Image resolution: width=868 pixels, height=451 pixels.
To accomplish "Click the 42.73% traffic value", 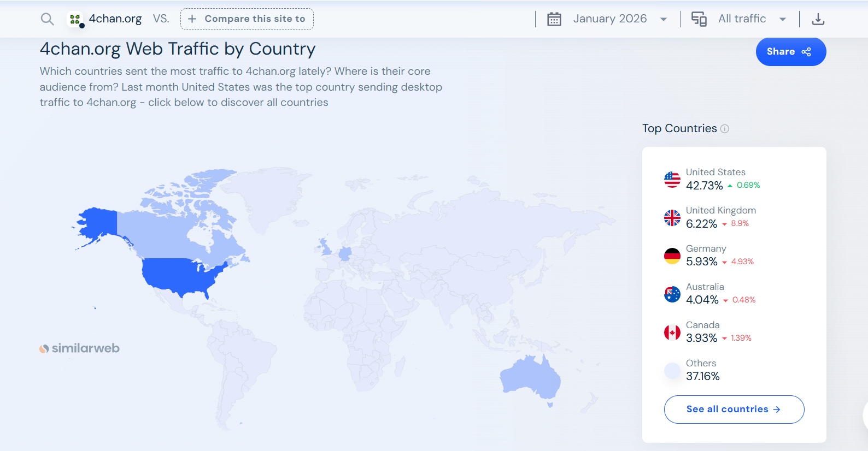I will tap(705, 186).
